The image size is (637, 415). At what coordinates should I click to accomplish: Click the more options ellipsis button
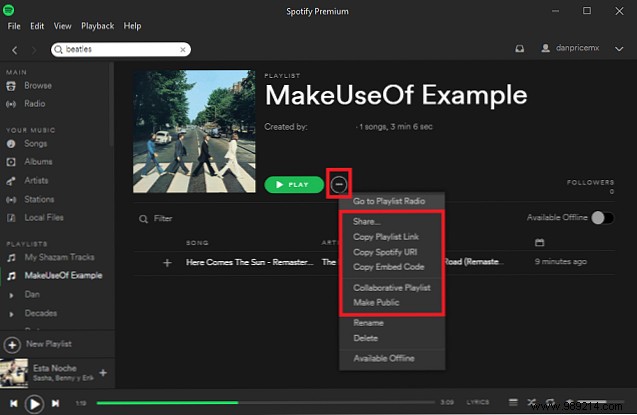click(x=339, y=184)
